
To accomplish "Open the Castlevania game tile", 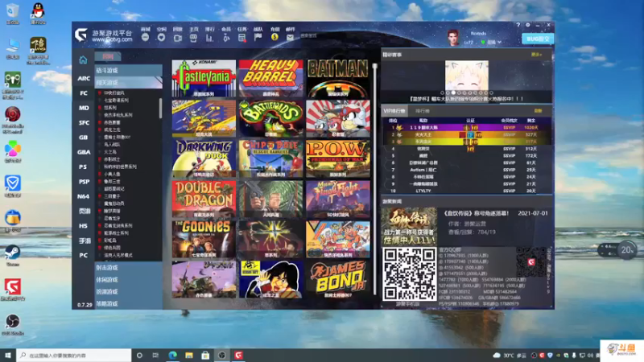I will pos(204,78).
